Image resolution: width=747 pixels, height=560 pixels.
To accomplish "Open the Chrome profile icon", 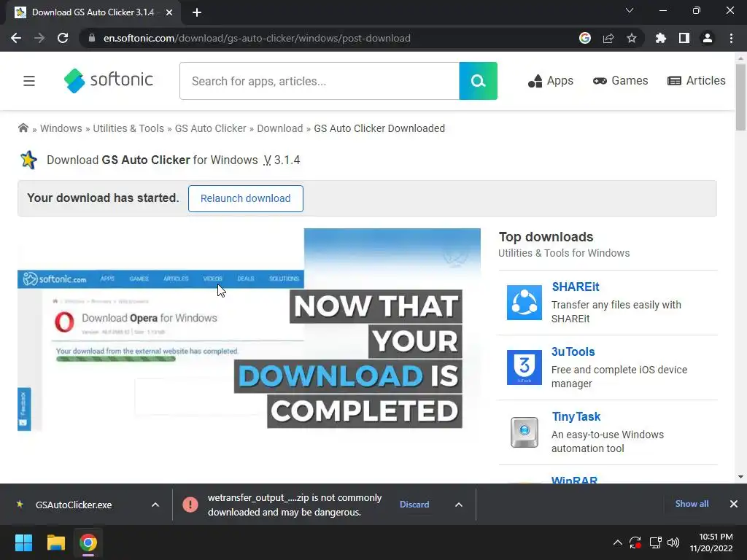I will (x=708, y=38).
